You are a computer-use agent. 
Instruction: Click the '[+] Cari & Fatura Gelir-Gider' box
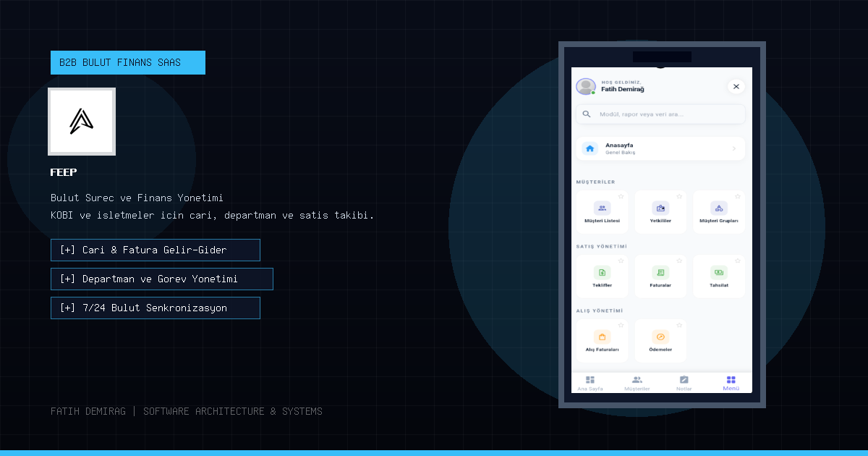click(x=156, y=250)
